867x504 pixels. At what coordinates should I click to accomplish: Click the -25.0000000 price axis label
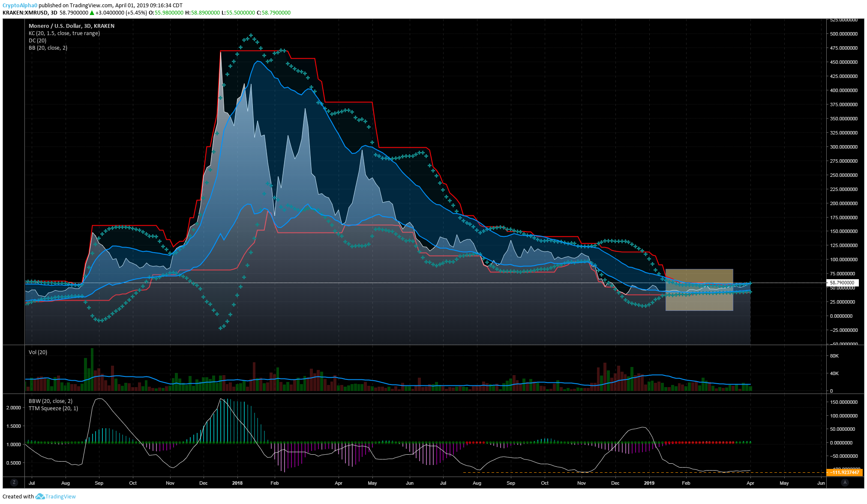point(844,330)
